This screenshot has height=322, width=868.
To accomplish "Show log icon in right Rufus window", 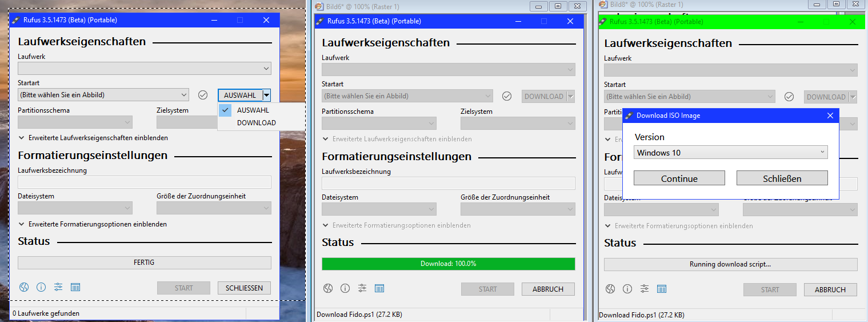I will pos(662,289).
